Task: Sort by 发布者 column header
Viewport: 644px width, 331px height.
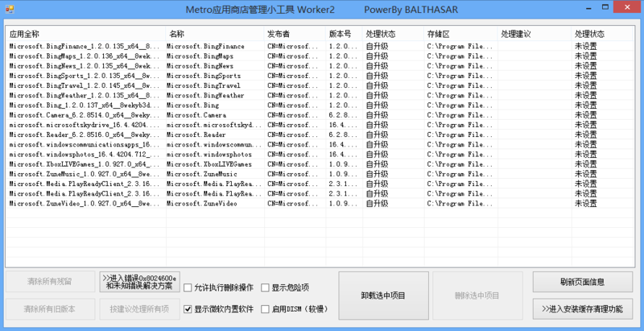Action: click(295, 34)
